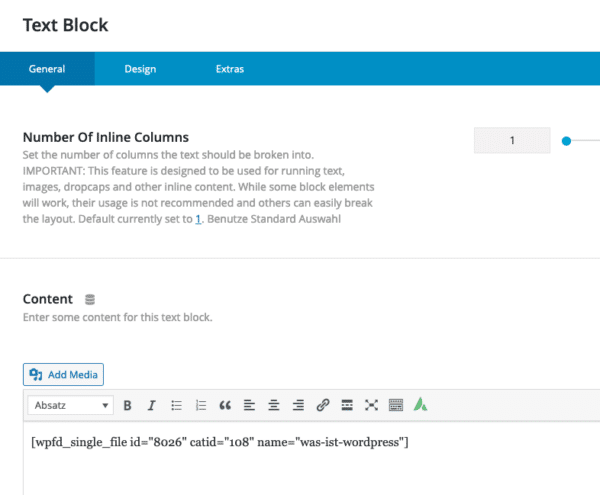Align text to the left
This screenshot has width=600, height=495.
249,405
